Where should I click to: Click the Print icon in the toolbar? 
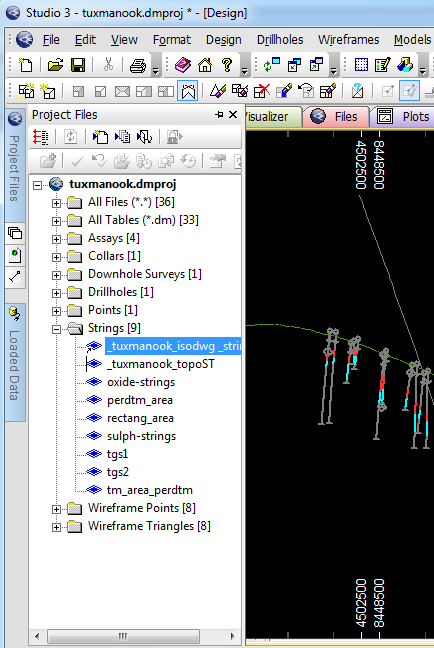click(x=138, y=65)
